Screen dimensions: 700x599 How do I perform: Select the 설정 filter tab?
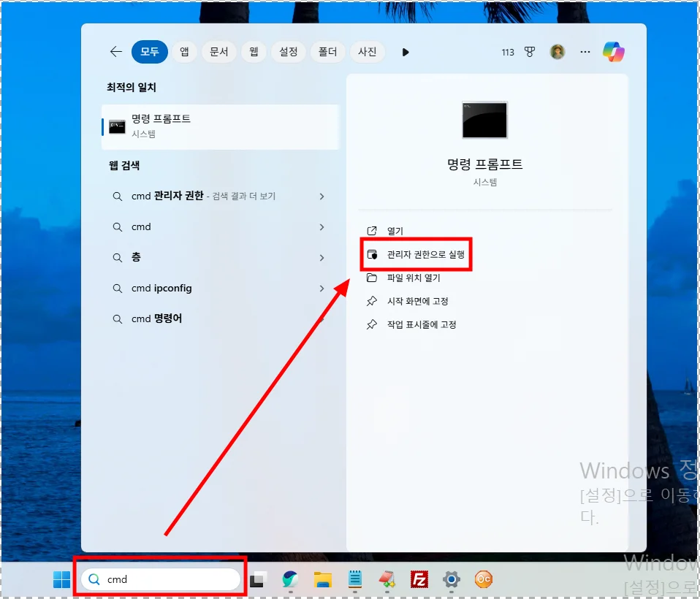(288, 52)
